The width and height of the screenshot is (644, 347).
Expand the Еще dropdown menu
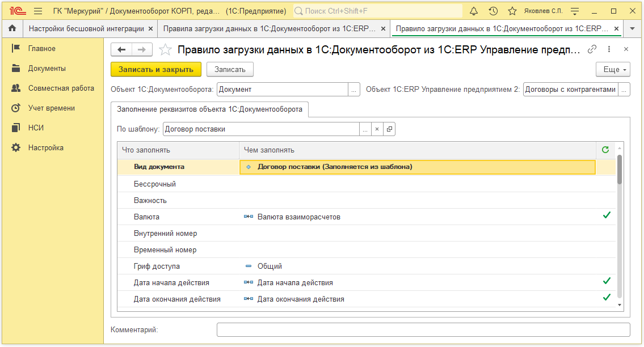coord(613,69)
